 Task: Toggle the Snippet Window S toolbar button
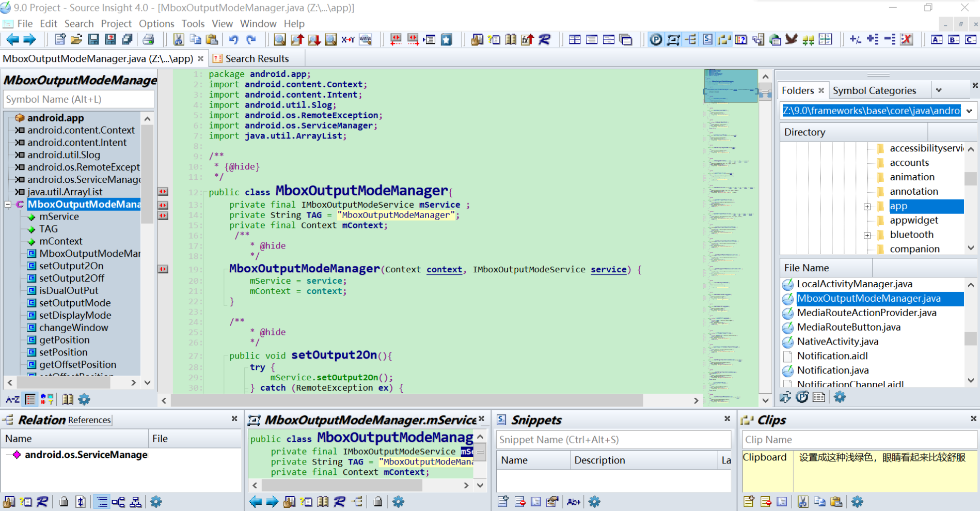coord(707,39)
